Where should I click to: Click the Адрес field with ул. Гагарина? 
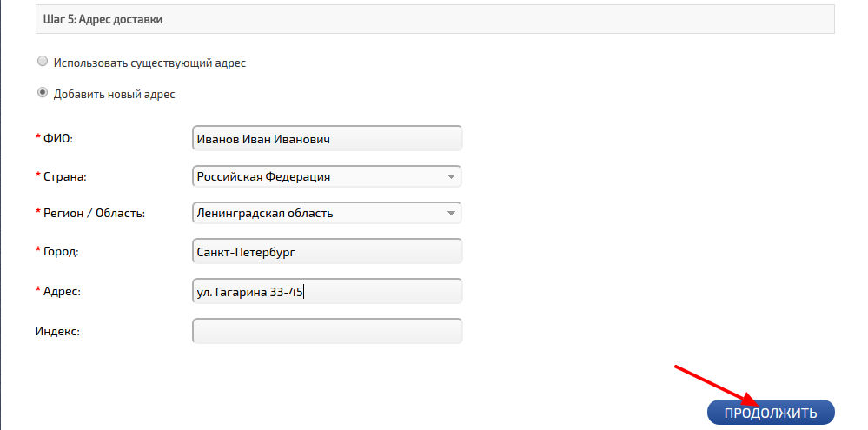pyautogui.click(x=327, y=291)
